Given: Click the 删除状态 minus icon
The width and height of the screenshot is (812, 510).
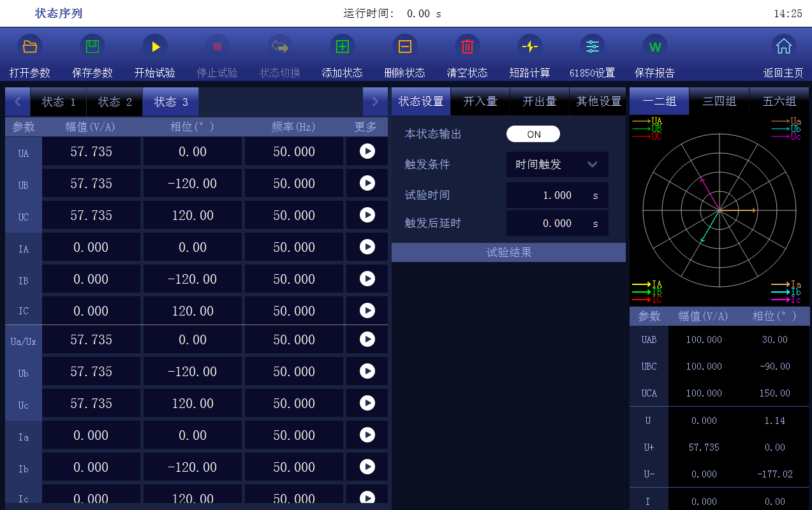Looking at the screenshot, I should (x=405, y=47).
